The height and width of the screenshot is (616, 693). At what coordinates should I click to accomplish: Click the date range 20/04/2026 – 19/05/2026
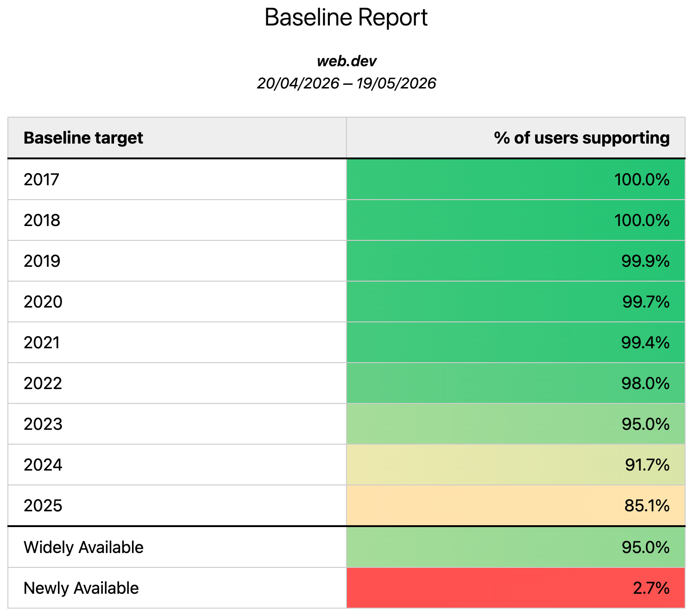[x=346, y=83]
